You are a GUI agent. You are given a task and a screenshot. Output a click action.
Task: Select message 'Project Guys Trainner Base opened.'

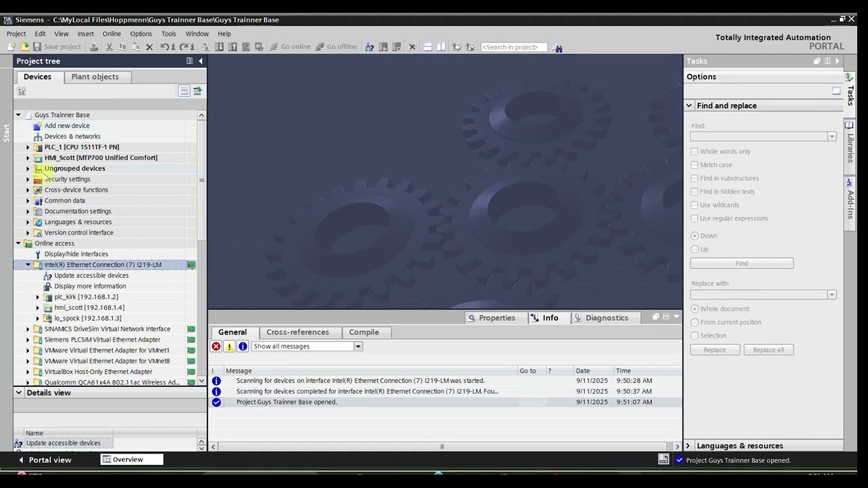point(444,402)
